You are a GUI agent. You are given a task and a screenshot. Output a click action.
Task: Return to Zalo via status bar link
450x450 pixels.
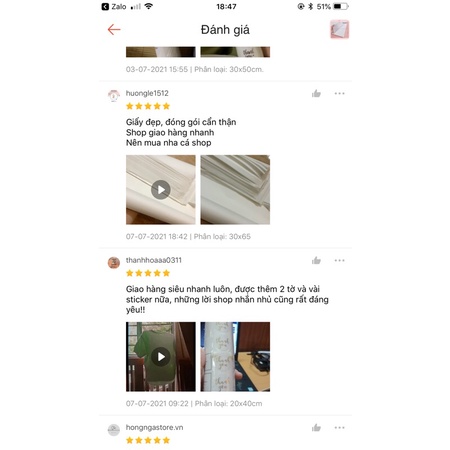pos(114,7)
